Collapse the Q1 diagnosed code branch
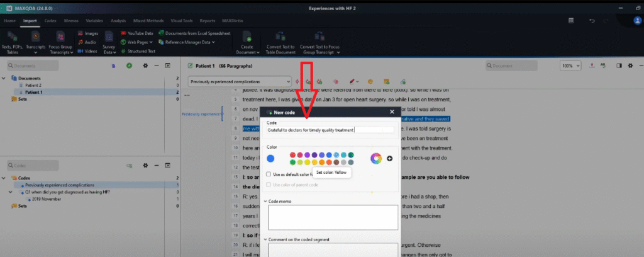The image size is (644, 257). [x=10, y=192]
